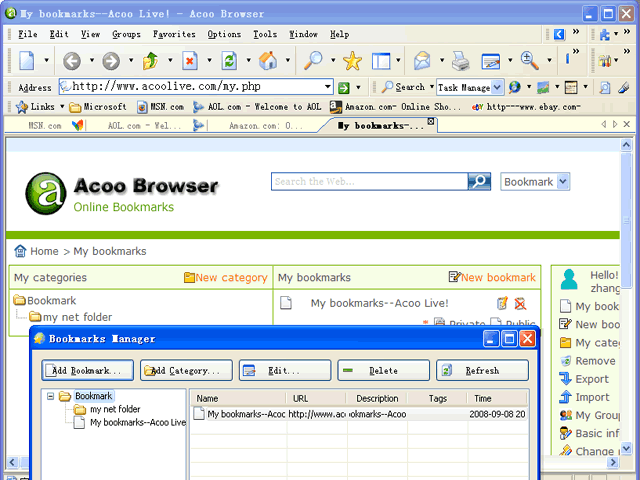Delete My bookmarks--Acoo Live! with red X icon
Image resolution: width=640 pixels, height=480 pixels.
520,303
